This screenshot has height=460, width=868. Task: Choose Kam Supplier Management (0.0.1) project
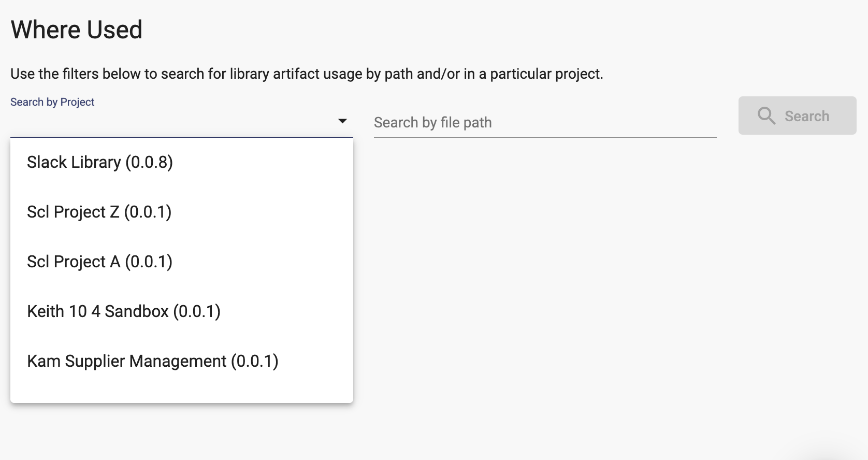click(x=182, y=361)
